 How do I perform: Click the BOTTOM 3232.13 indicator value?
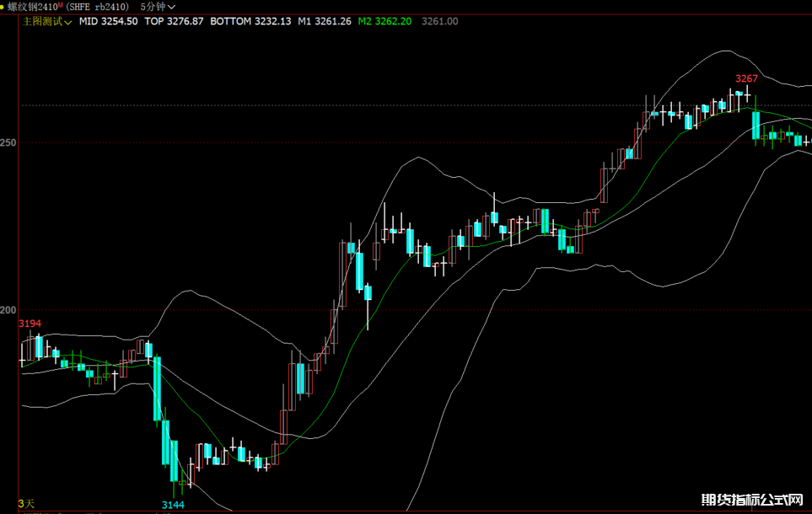pyautogui.click(x=250, y=22)
